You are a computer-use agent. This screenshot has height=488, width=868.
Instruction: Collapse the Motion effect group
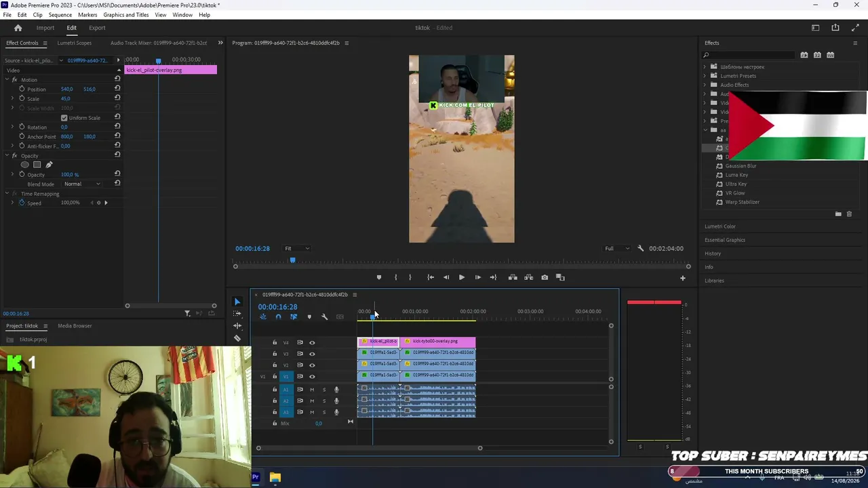7,79
